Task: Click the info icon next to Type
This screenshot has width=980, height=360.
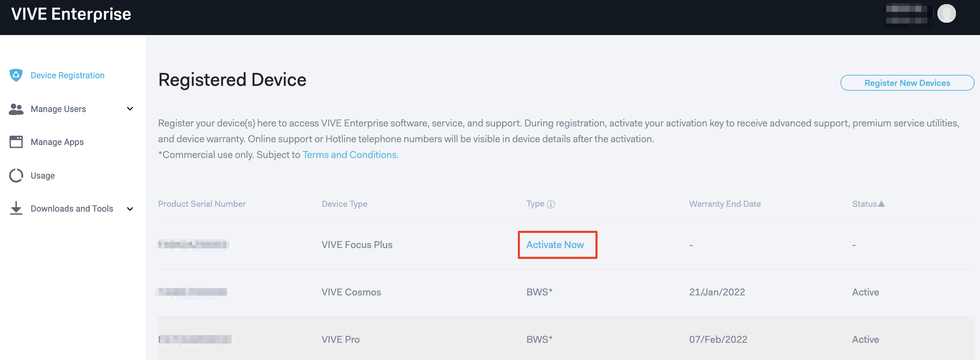Action: point(550,204)
